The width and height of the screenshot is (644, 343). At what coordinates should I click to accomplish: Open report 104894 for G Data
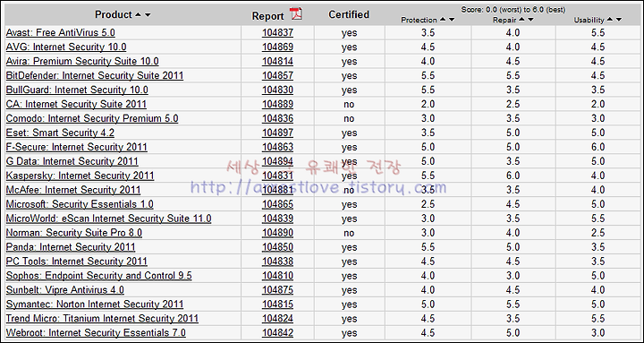(277, 161)
